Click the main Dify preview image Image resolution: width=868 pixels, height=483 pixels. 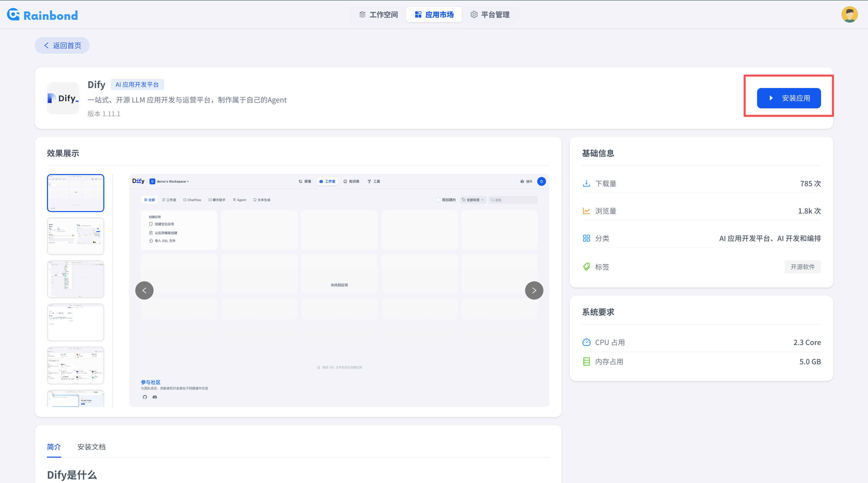click(339, 290)
